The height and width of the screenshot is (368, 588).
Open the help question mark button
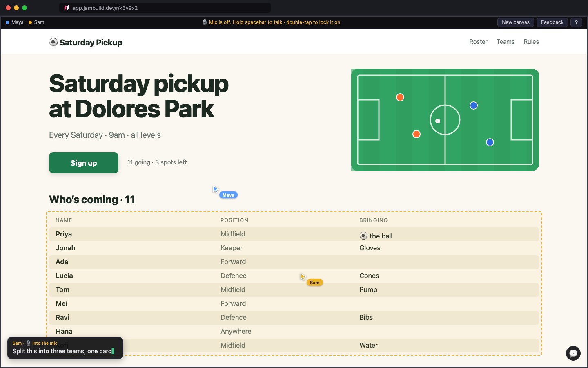click(x=576, y=22)
